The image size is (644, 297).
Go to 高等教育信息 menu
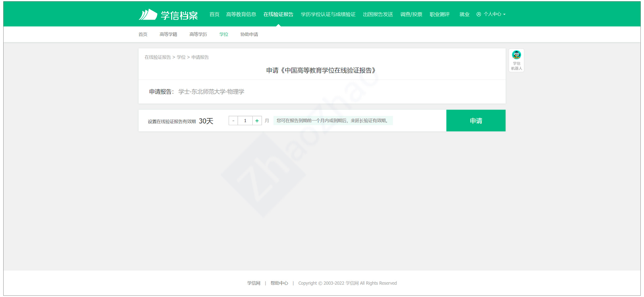coord(241,14)
